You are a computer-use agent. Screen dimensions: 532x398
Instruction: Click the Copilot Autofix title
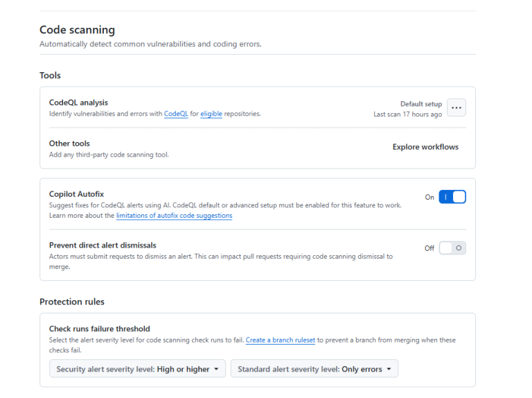click(x=76, y=194)
